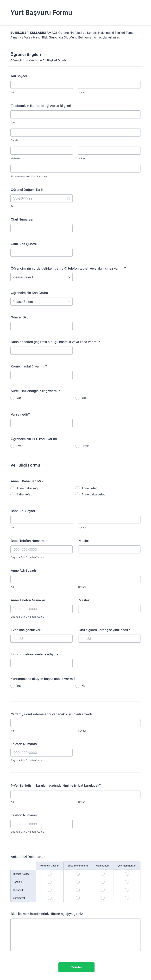Click the Evde kaç çocuk var number field
Viewport: 151px width, 980px height.
click(41, 639)
